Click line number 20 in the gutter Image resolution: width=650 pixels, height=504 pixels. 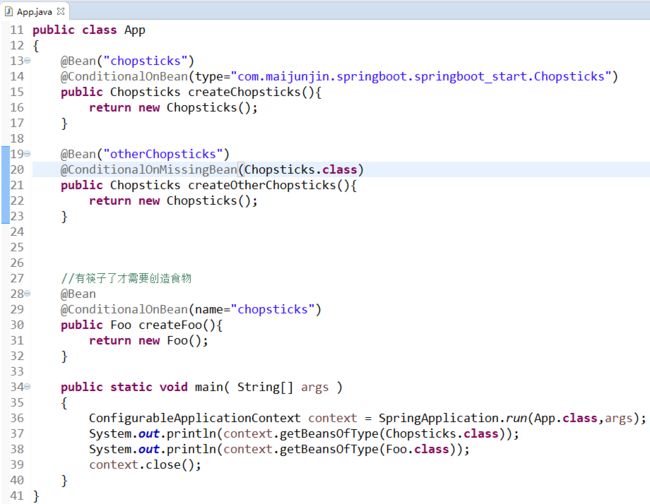pyautogui.click(x=17, y=170)
